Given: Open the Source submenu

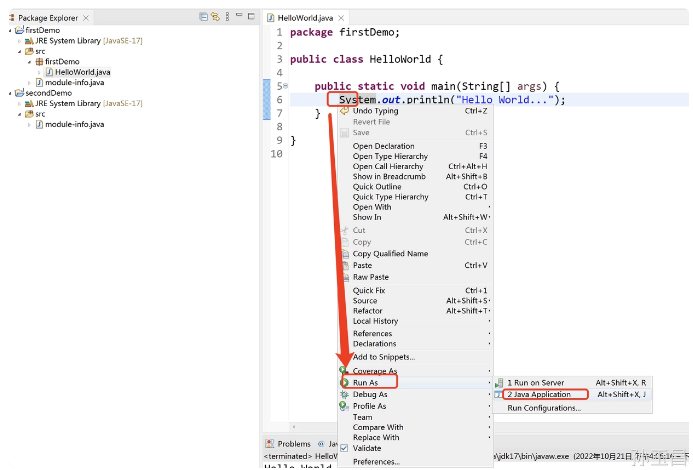Looking at the screenshot, I should [x=415, y=301].
